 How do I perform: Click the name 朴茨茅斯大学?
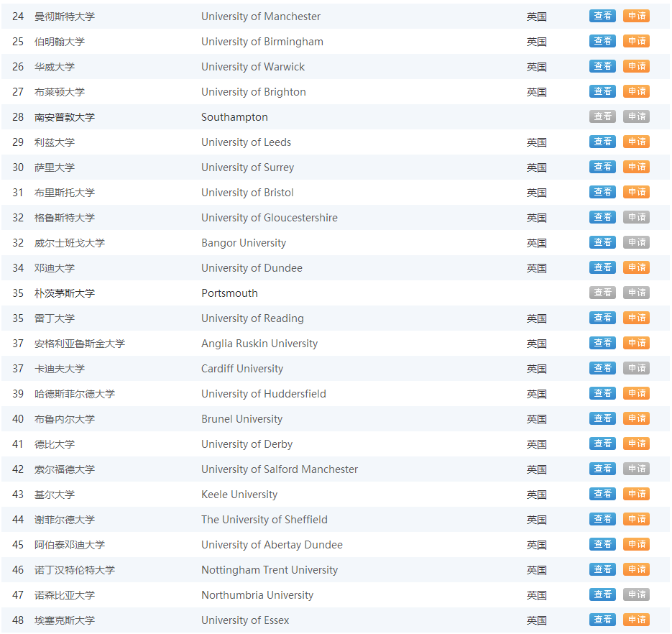[64, 293]
